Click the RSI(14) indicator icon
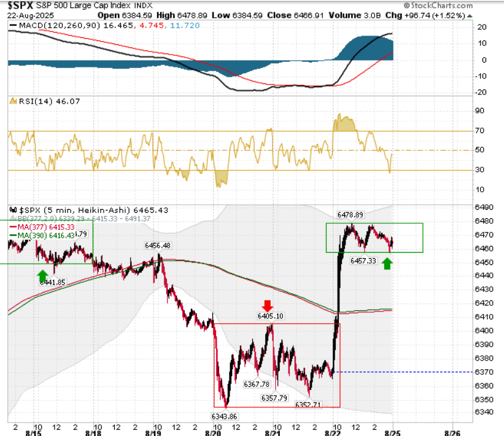The image size is (504, 436). pos(13,101)
